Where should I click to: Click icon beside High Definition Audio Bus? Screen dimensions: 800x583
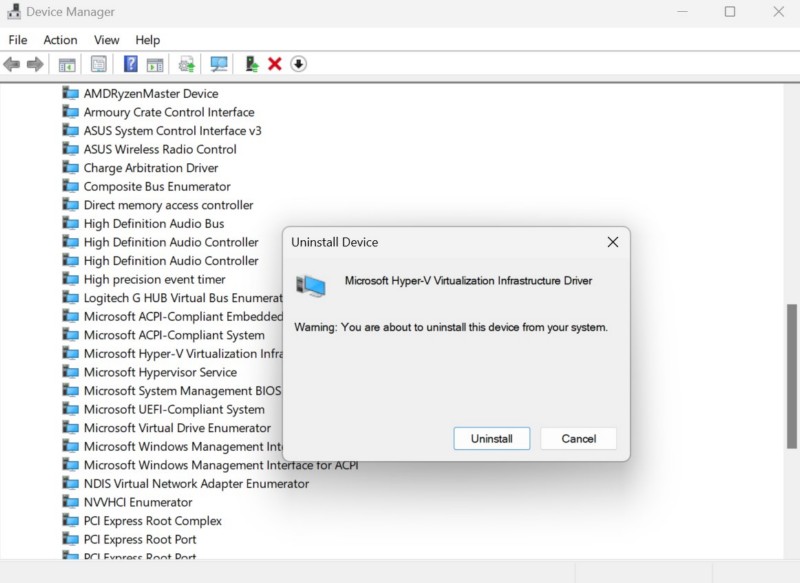tap(70, 223)
